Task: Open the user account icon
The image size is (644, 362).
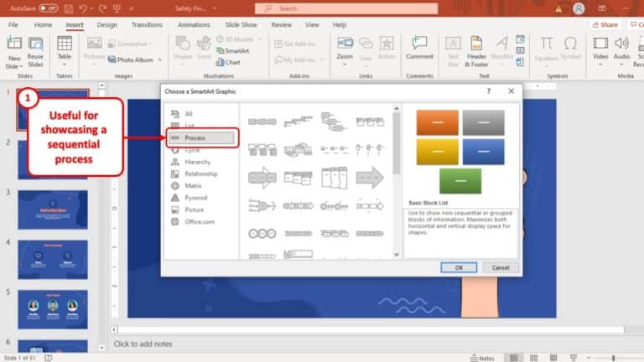Action: [x=579, y=8]
